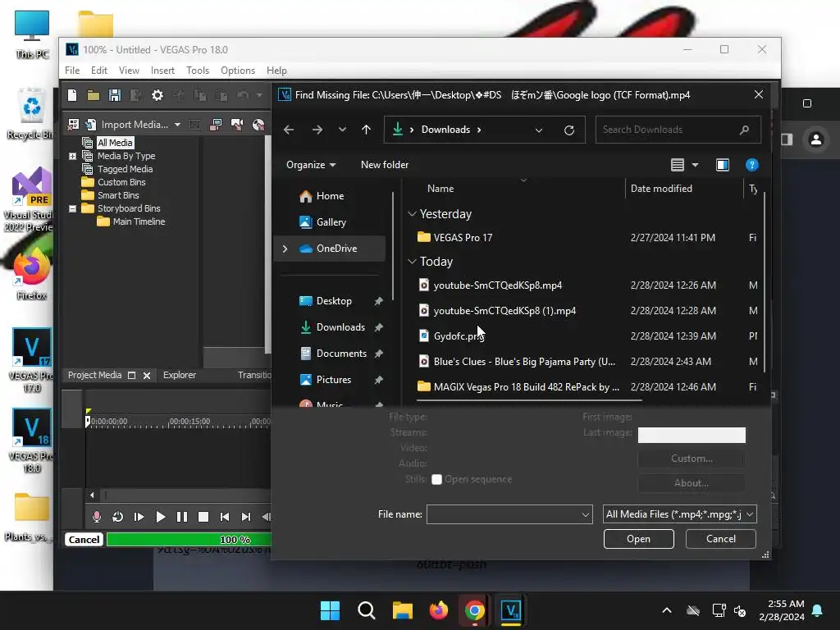
Task: Toggle the preview pane icon
Action: [x=722, y=165]
